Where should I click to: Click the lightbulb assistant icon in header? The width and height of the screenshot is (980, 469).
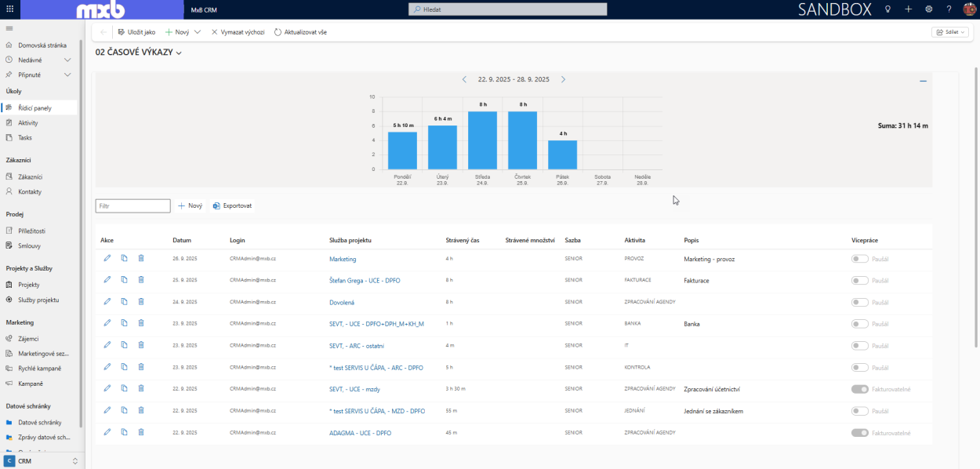887,9
